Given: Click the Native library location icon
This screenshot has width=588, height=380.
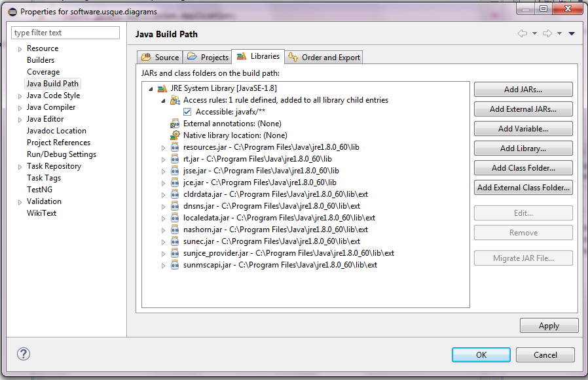Looking at the screenshot, I should pos(175,135).
